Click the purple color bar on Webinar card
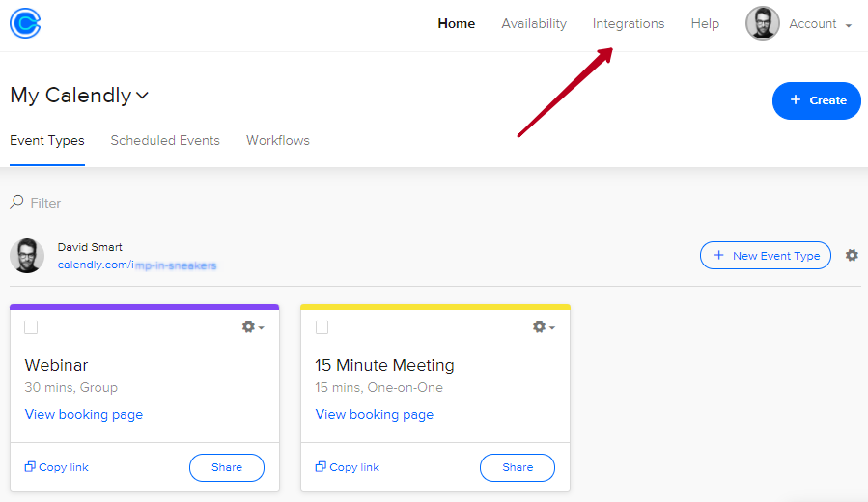The width and height of the screenshot is (868, 502). (145, 307)
